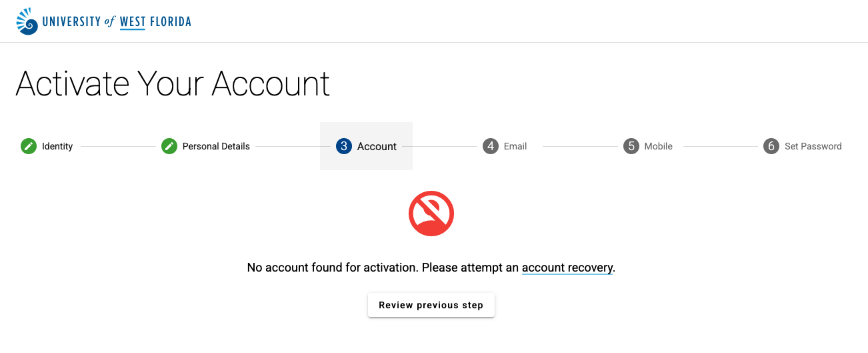This screenshot has width=868, height=353.
Task: Select the Identity step label
Action: pos(57,146)
